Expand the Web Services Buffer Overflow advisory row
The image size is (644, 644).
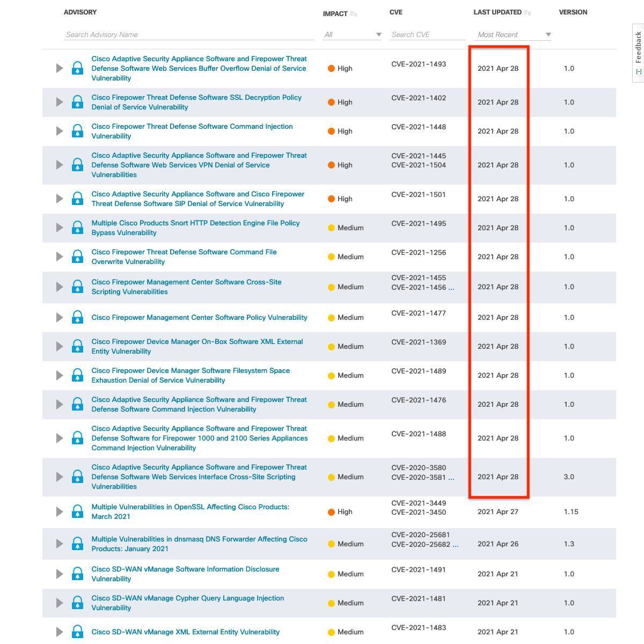(60, 68)
